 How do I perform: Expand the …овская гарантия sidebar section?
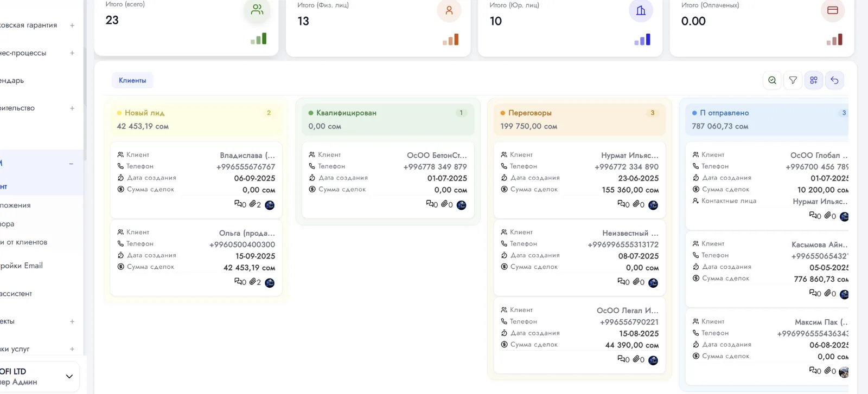point(72,25)
